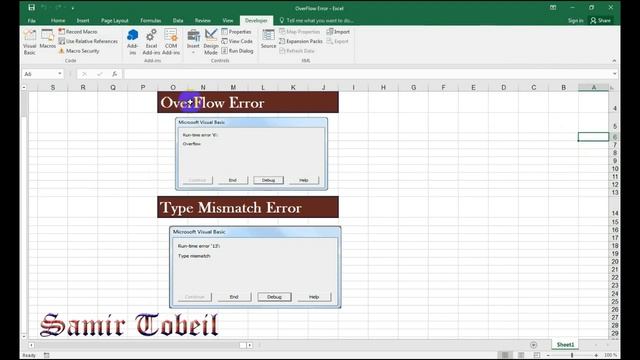Open Customize Quick Access Toolbar dropdown
This screenshot has width=640, height=360.
73,8
